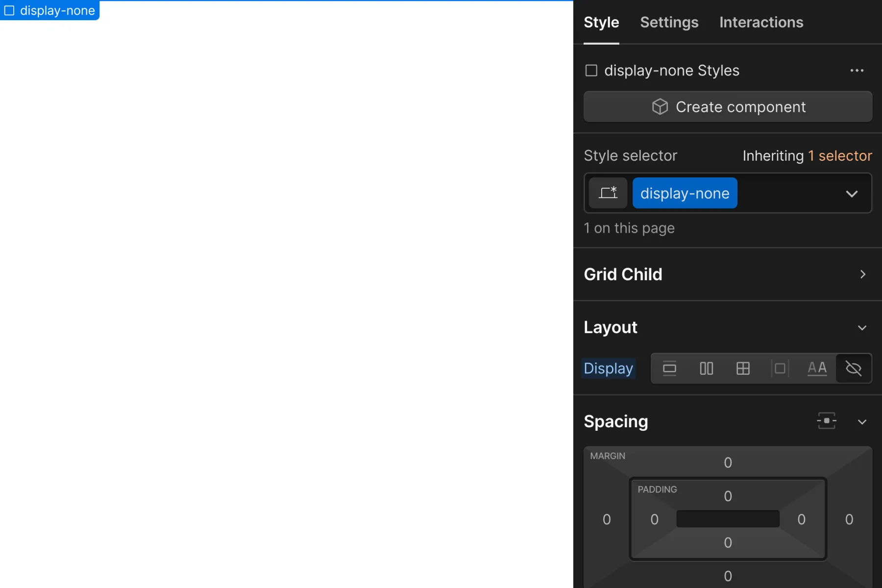Click the div icon beside display-none Styles
This screenshot has height=588, width=882.
pyautogui.click(x=591, y=71)
